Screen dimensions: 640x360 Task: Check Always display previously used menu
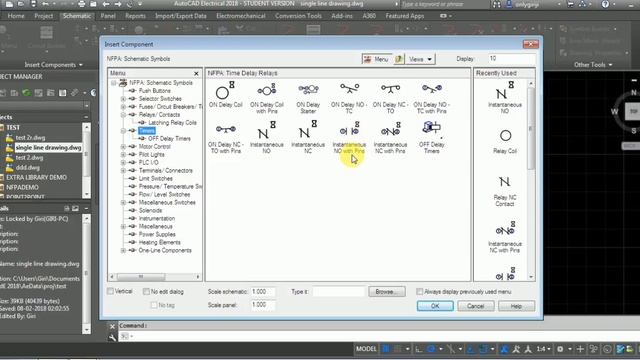[x=420, y=291]
